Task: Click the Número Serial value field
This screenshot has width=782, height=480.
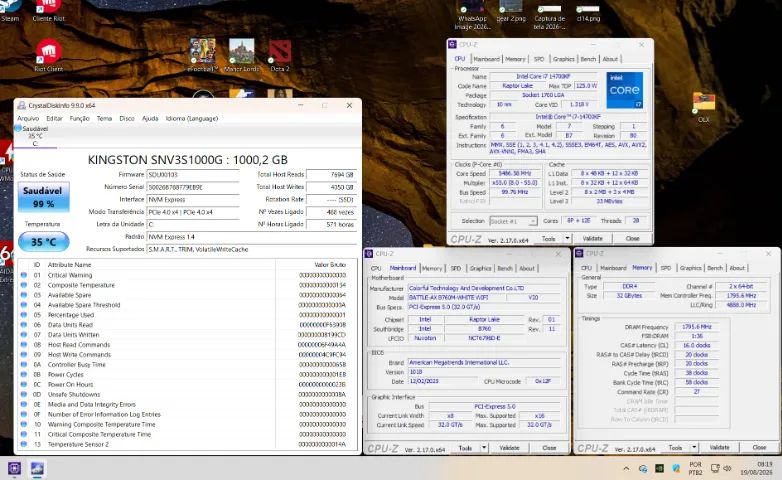Action: click(x=193, y=187)
